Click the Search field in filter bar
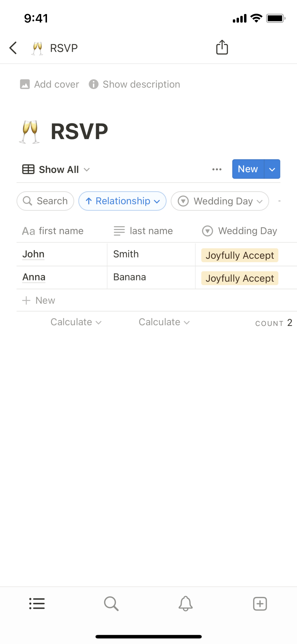Viewport: 297px width, 644px height. click(x=45, y=201)
